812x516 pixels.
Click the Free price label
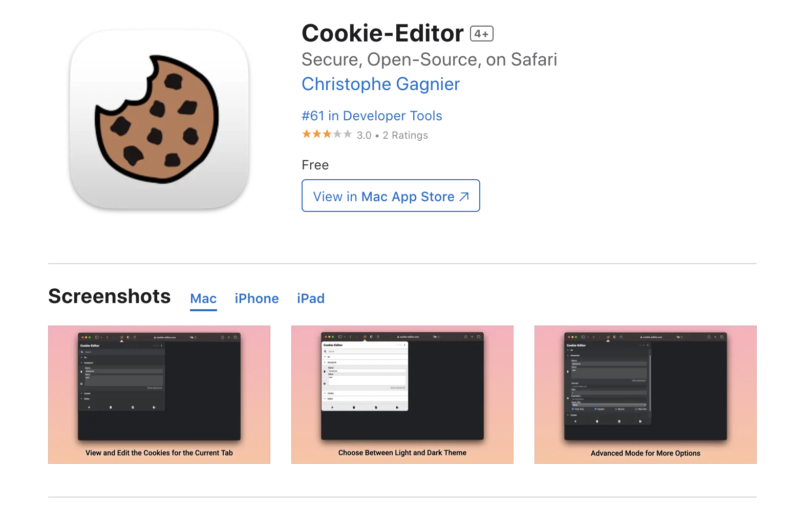pos(315,165)
